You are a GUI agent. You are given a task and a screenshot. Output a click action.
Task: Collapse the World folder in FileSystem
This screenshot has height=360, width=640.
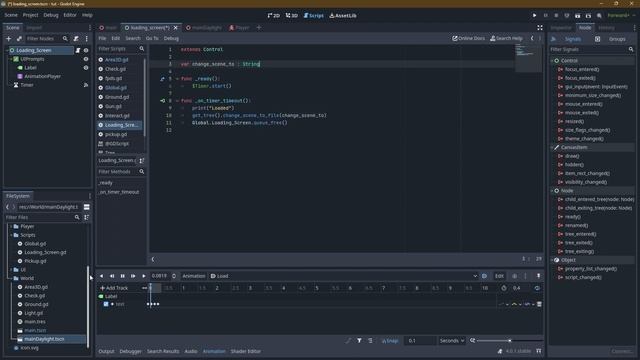click(11, 278)
